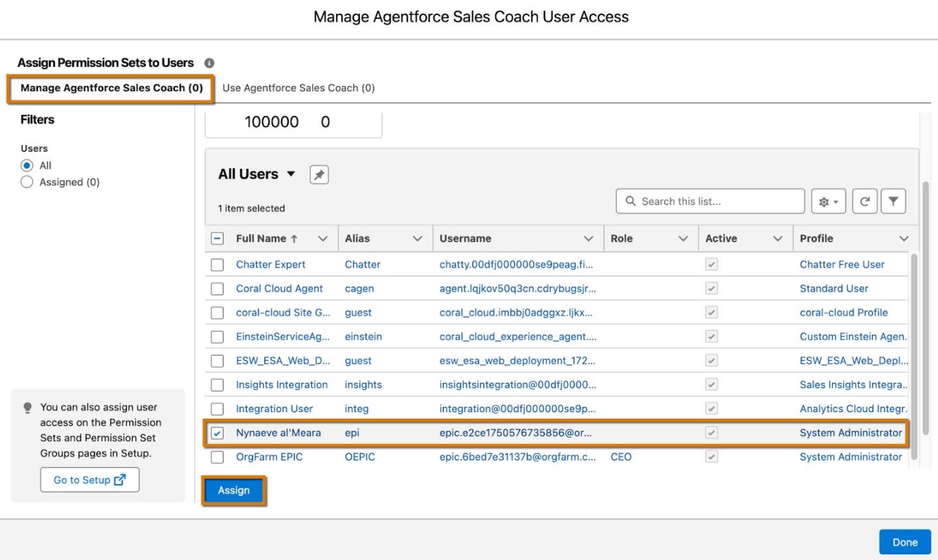Open Active column actions chevron
The width and height of the screenshot is (938, 560).
[x=778, y=239]
